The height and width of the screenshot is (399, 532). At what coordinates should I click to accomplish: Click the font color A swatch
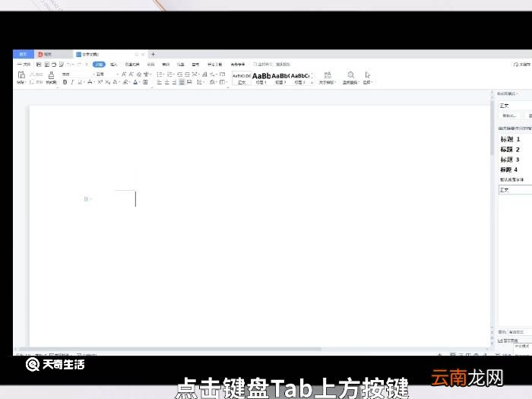pyautogui.click(x=135, y=82)
